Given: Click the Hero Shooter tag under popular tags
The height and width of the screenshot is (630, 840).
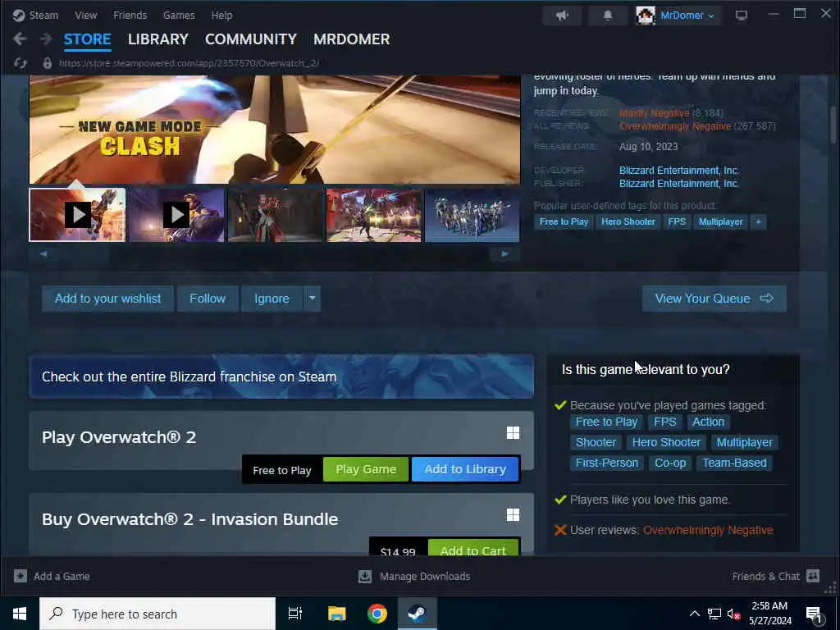Looking at the screenshot, I should pyautogui.click(x=628, y=221).
